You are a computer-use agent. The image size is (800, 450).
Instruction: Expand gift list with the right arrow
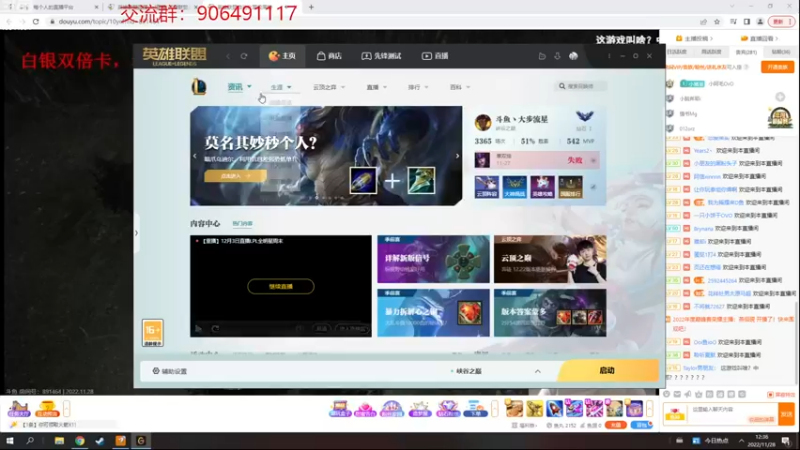coord(649,409)
